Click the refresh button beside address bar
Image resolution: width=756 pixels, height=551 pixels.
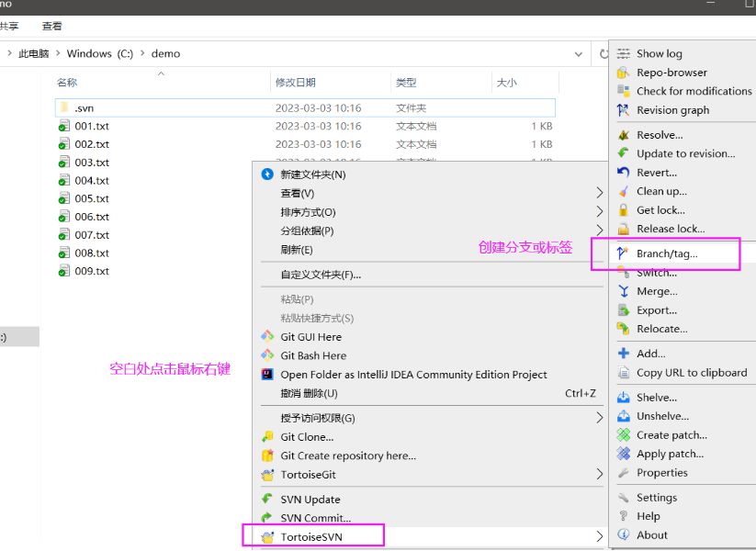click(604, 54)
